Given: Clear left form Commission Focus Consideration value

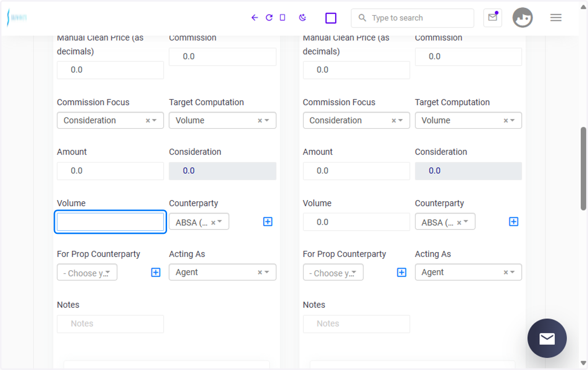Looking at the screenshot, I should pyautogui.click(x=147, y=120).
